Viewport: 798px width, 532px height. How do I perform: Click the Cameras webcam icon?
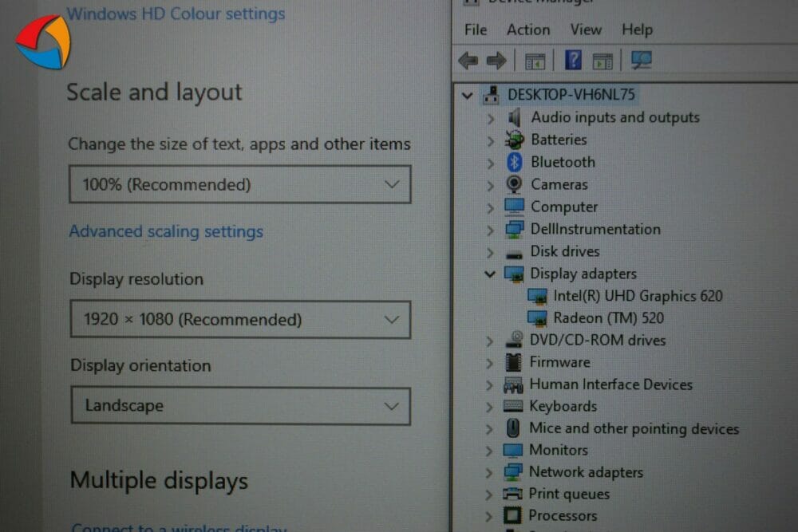pyautogui.click(x=514, y=184)
